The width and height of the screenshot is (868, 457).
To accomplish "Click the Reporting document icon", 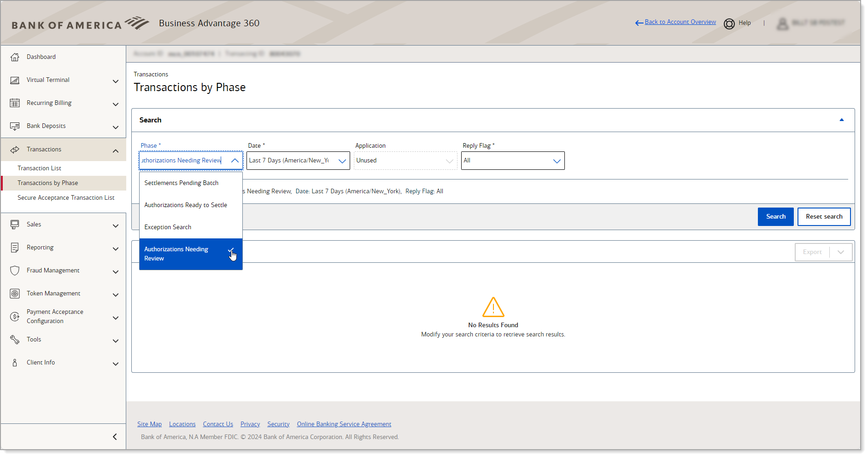I will coord(15,248).
